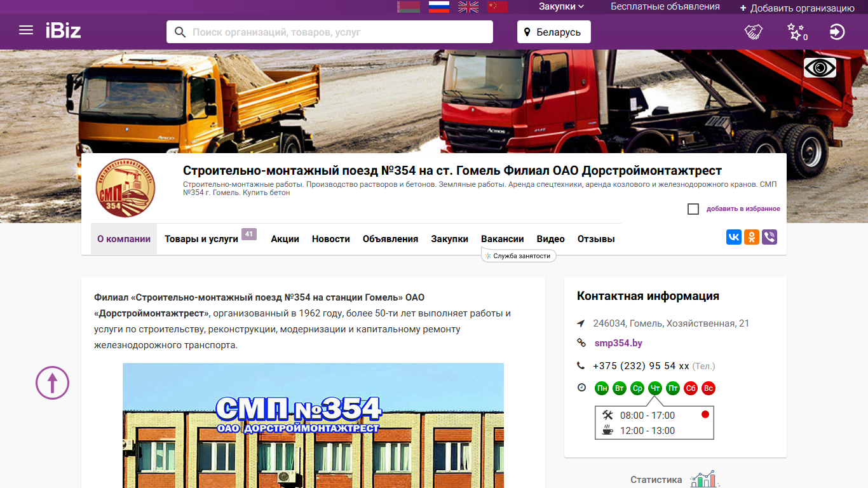Click the login arrow icon
868x488 pixels.
click(837, 32)
